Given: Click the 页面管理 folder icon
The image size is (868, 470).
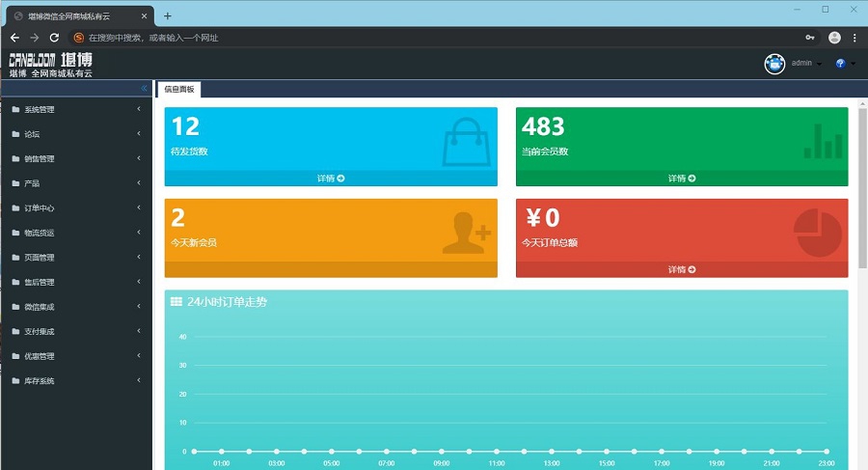Looking at the screenshot, I should (15, 258).
